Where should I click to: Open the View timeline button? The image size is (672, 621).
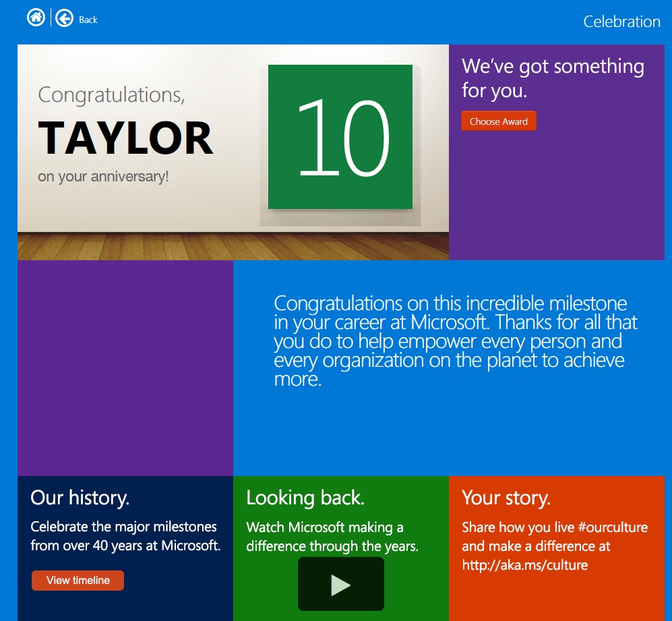(78, 581)
